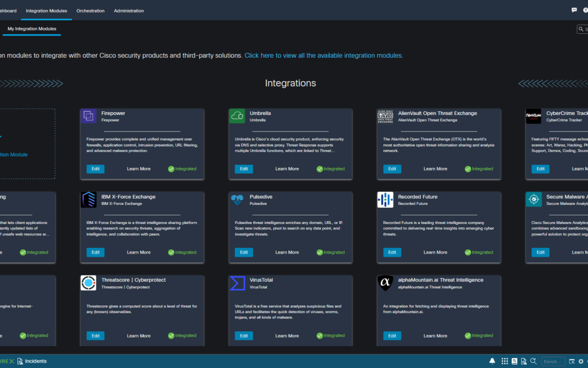Go to the Dashboard tab

pyautogui.click(x=8, y=11)
